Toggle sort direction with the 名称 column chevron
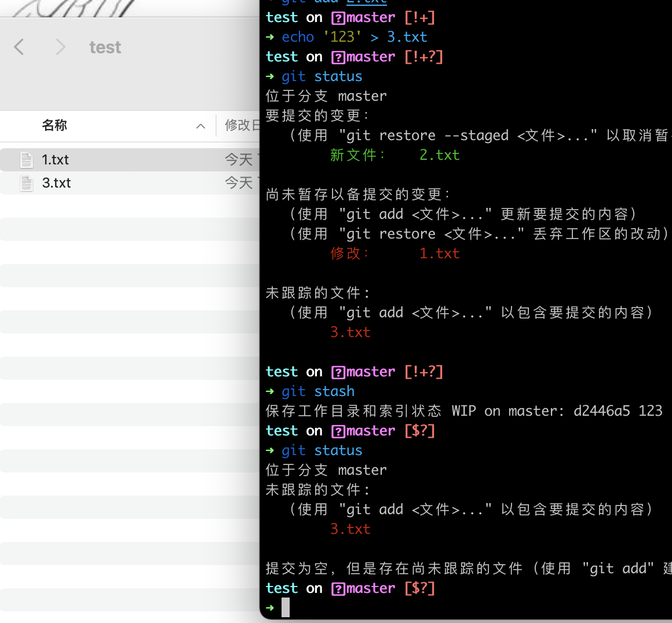This screenshot has height=623, width=672. click(x=200, y=126)
